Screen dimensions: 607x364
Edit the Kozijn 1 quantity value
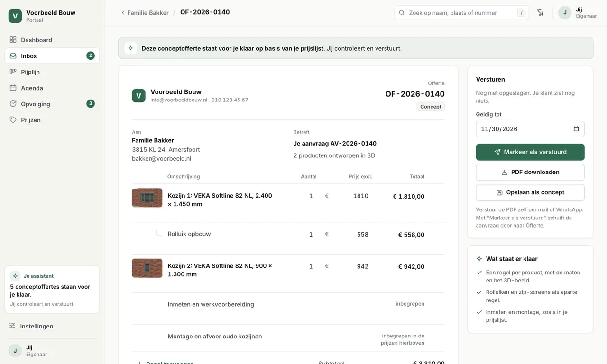click(311, 196)
